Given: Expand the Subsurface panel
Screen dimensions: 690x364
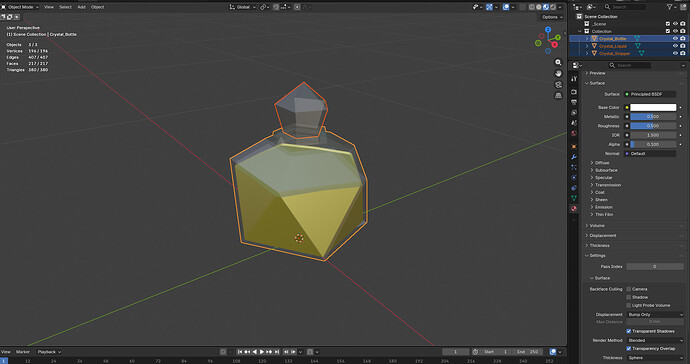Looking at the screenshot, I should pyautogui.click(x=606, y=170).
